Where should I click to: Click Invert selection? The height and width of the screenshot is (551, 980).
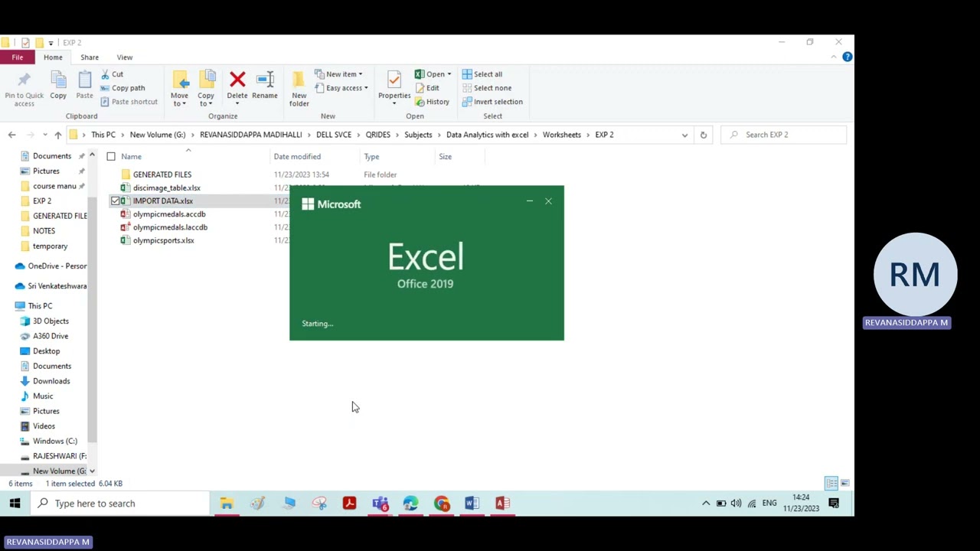pyautogui.click(x=492, y=102)
